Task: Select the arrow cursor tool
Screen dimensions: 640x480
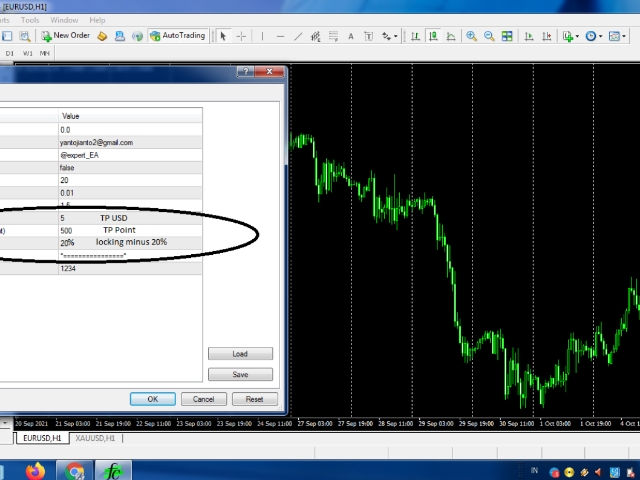Action: click(x=224, y=36)
